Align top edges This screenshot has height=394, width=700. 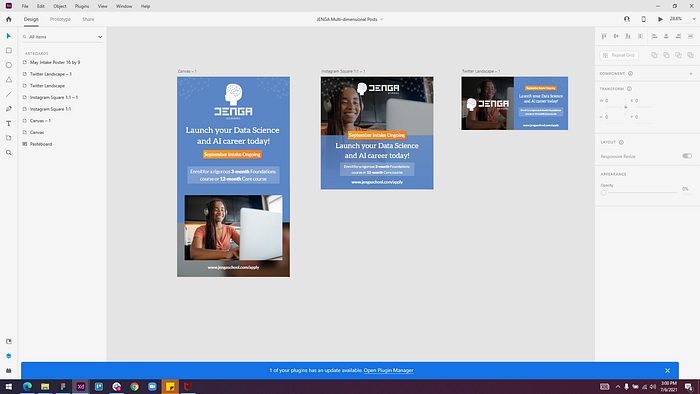[604, 36]
